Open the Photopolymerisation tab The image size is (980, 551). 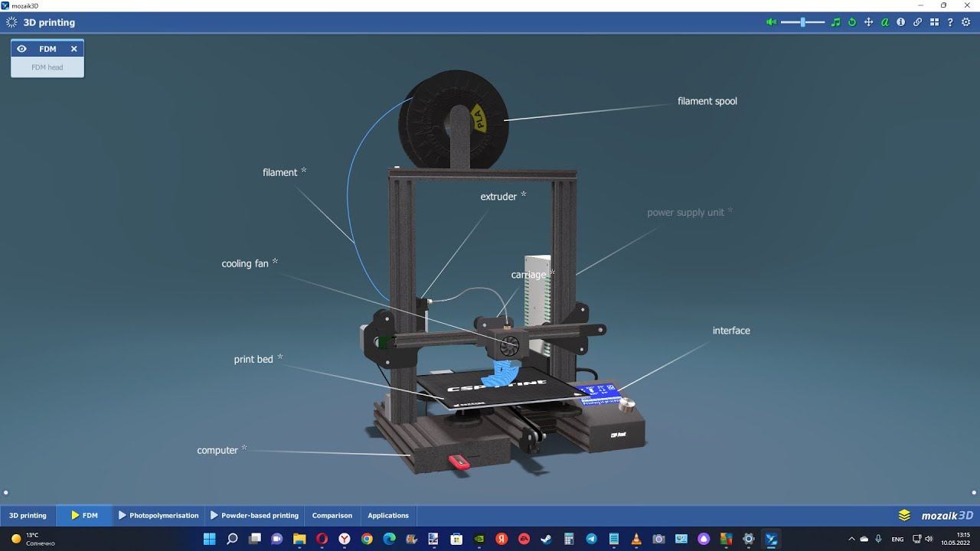tap(158, 515)
